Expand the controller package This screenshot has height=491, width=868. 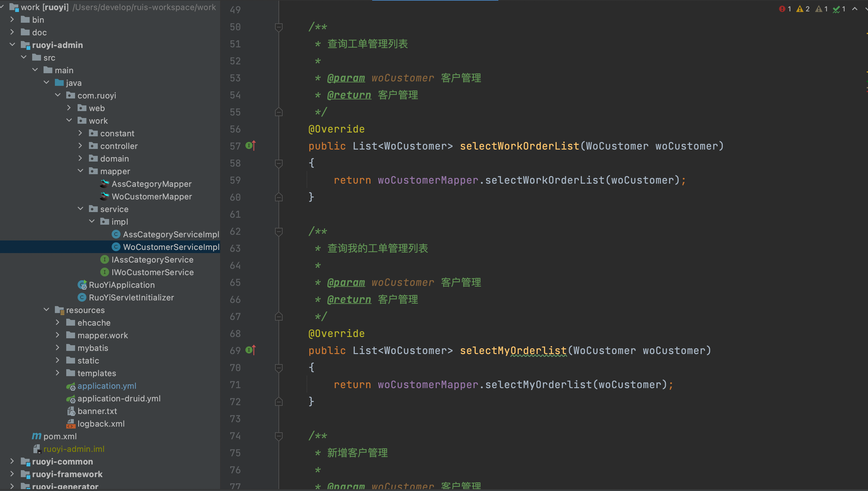click(x=80, y=146)
